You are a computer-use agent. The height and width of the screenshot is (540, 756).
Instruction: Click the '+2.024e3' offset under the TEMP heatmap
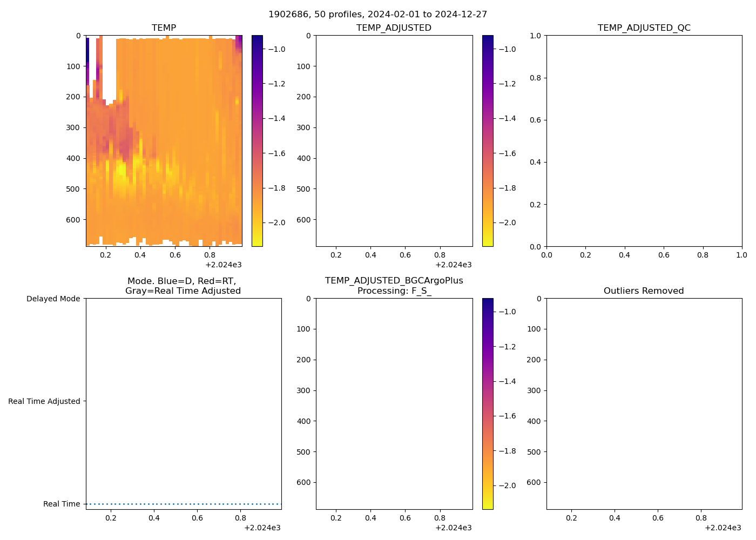pos(223,265)
